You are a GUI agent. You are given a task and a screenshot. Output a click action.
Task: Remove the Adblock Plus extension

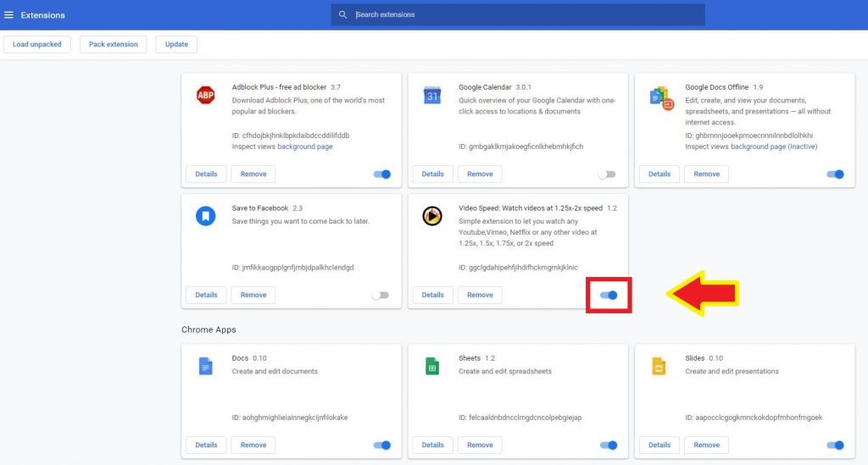click(253, 174)
